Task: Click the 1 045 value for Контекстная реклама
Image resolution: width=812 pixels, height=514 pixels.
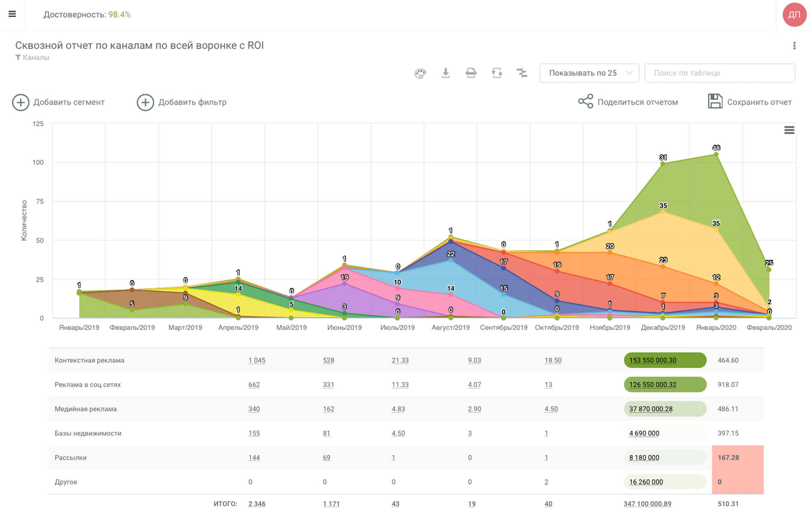Action: point(257,360)
